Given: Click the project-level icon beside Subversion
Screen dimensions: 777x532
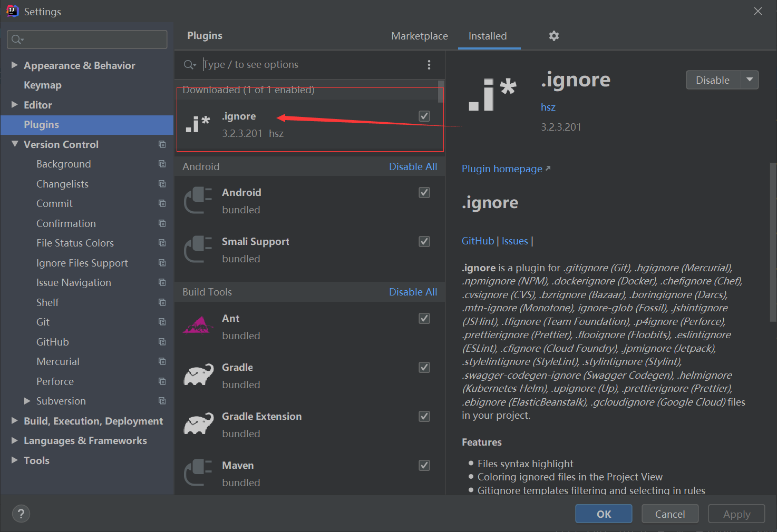Looking at the screenshot, I should coord(162,401).
